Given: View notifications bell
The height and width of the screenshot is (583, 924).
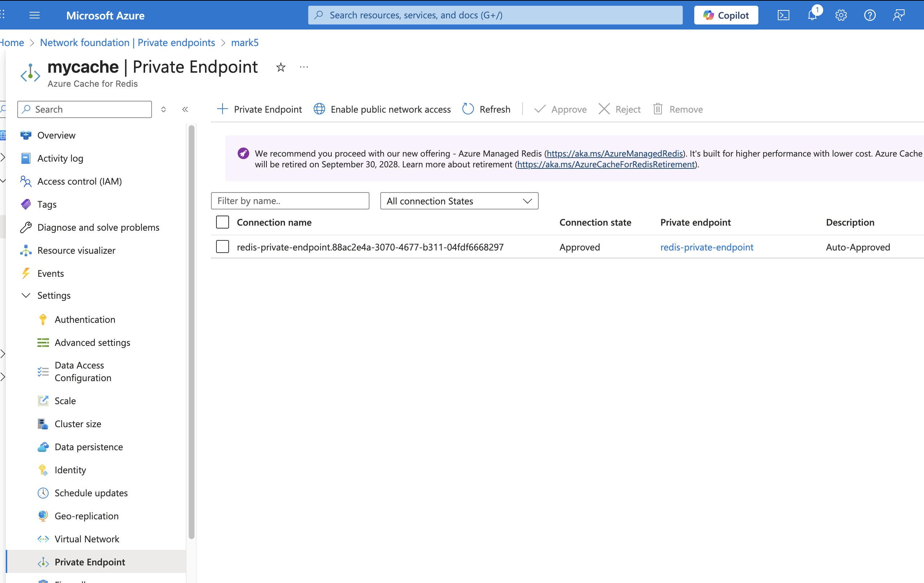Looking at the screenshot, I should click(812, 15).
